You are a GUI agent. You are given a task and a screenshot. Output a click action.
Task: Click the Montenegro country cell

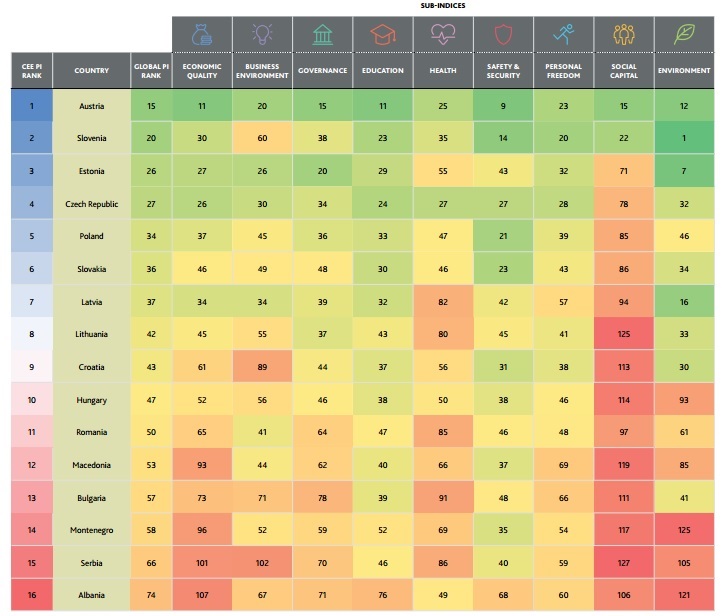(91, 528)
